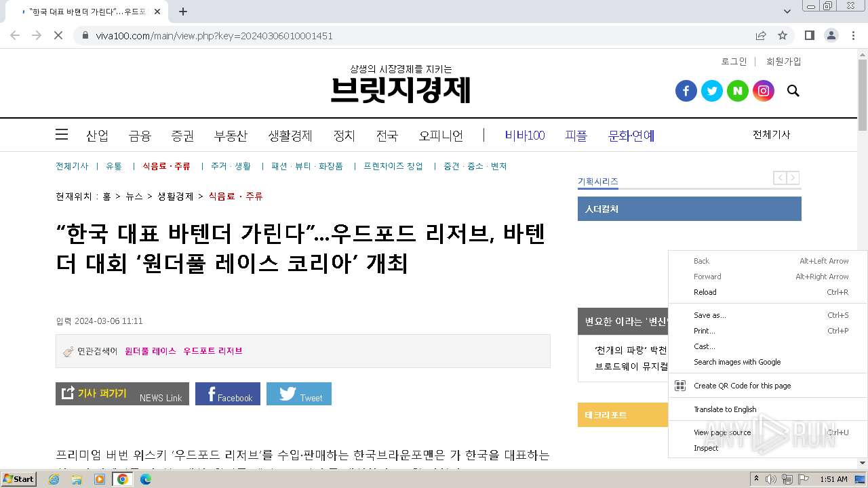Open the 생활경제 navigation menu
Image resolution: width=868 pixels, height=488 pixels.
point(290,136)
